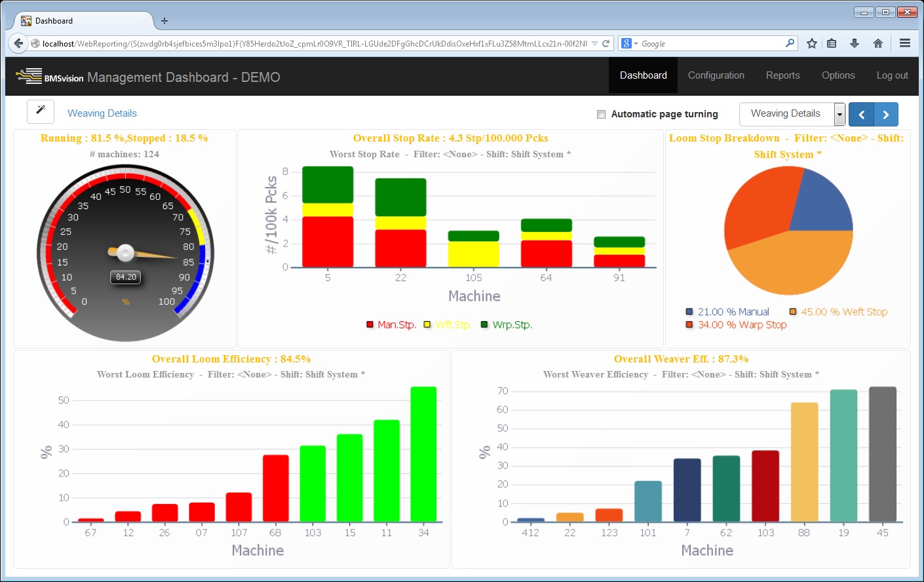Click loom efficiency bar for machine 11

(387, 471)
